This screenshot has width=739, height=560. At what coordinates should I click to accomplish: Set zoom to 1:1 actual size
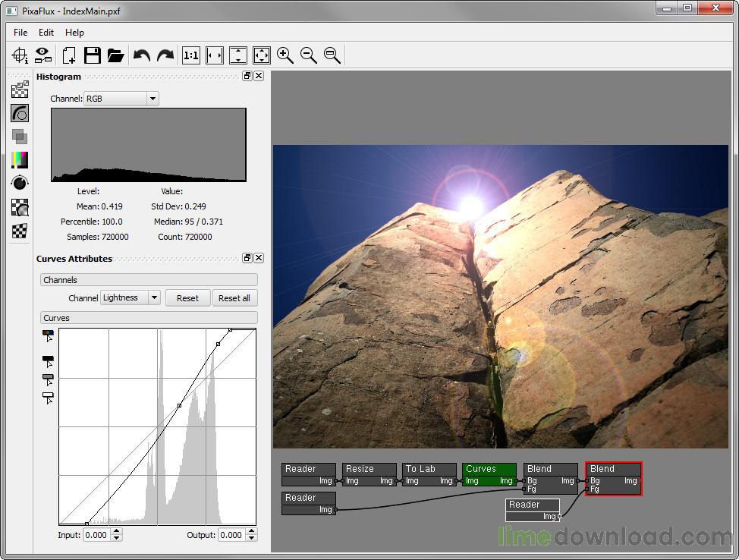point(191,55)
